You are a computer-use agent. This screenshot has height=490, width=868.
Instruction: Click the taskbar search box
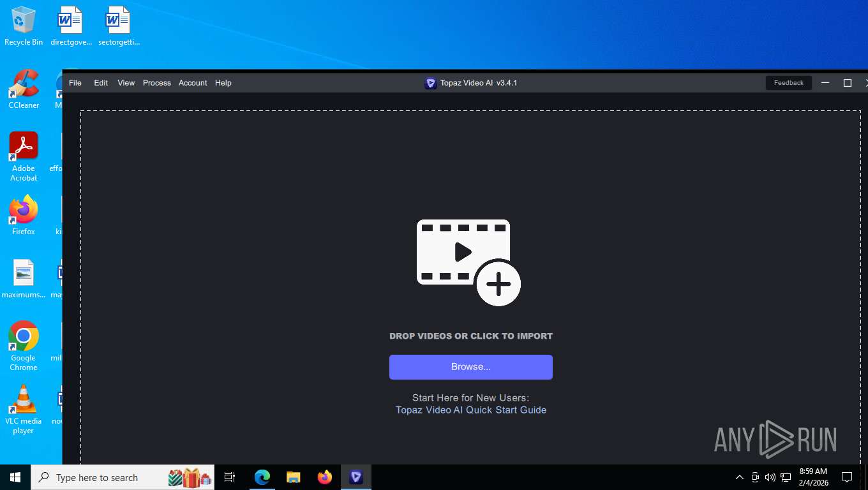(x=123, y=477)
